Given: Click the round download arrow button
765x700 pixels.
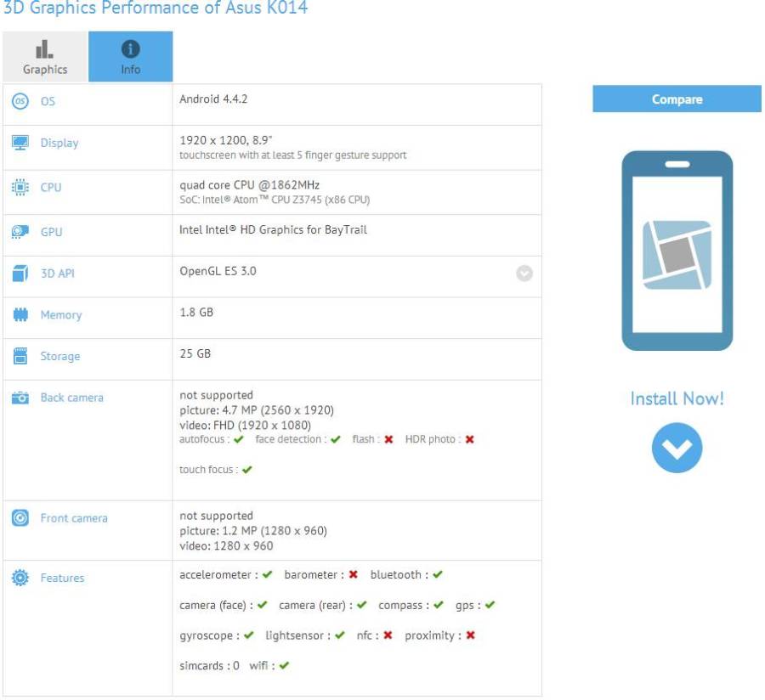Looking at the screenshot, I should 677,448.
